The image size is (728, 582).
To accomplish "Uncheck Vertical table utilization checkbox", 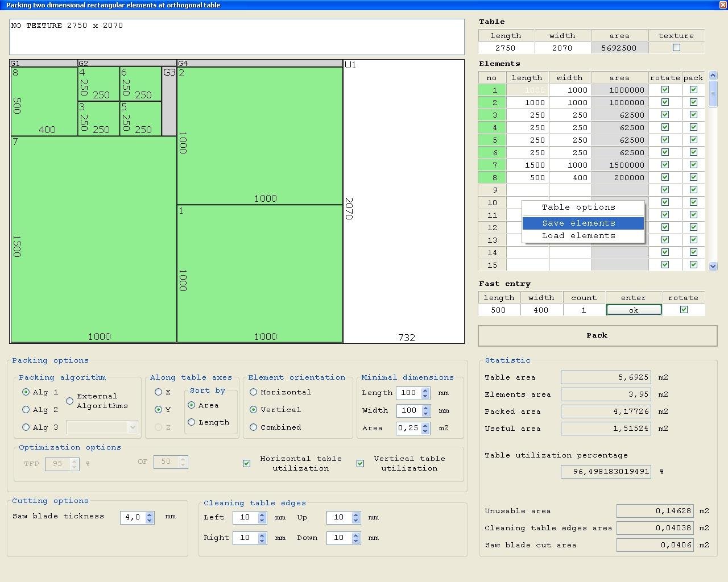I will tap(361, 463).
